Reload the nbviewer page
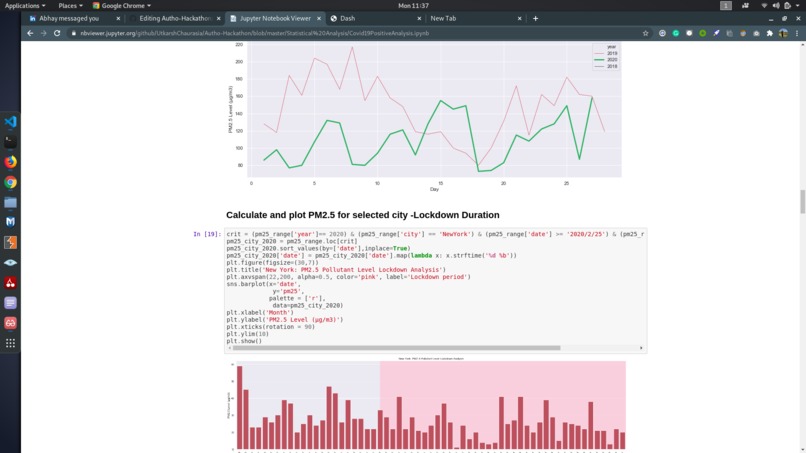The height and width of the screenshot is (453, 806). [57, 33]
